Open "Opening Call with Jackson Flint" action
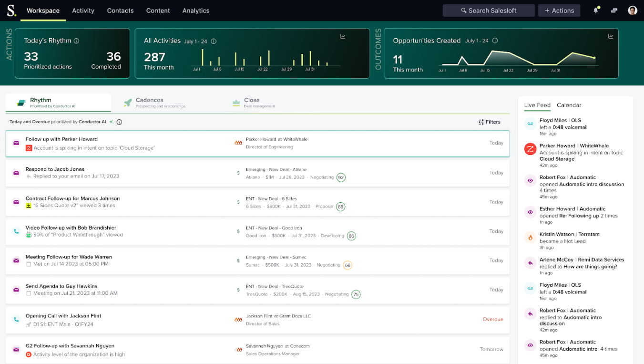The image size is (644, 364). coord(63,316)
